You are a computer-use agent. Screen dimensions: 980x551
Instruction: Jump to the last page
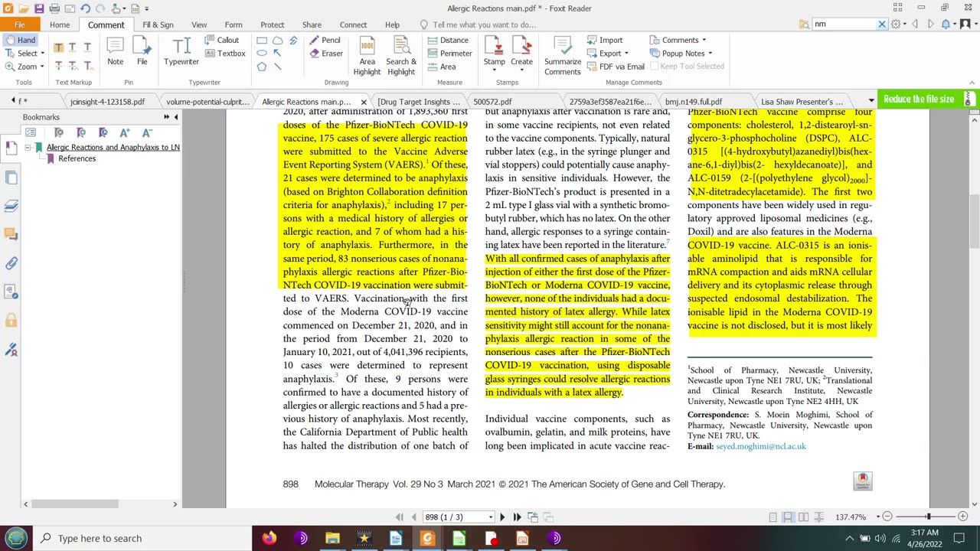pos(517,517)
